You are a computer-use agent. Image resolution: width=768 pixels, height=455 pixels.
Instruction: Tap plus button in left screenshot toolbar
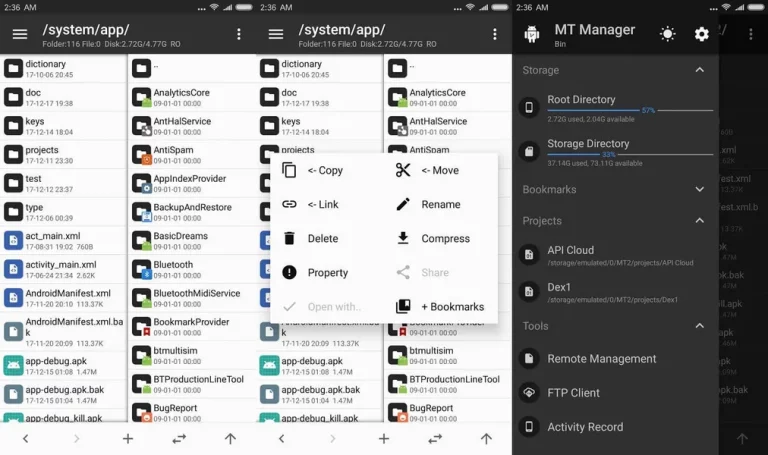[x=128, y=439]
